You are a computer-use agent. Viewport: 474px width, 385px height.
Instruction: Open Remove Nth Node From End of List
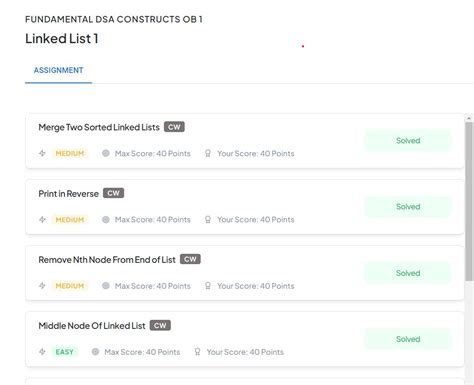click(107, 260)
